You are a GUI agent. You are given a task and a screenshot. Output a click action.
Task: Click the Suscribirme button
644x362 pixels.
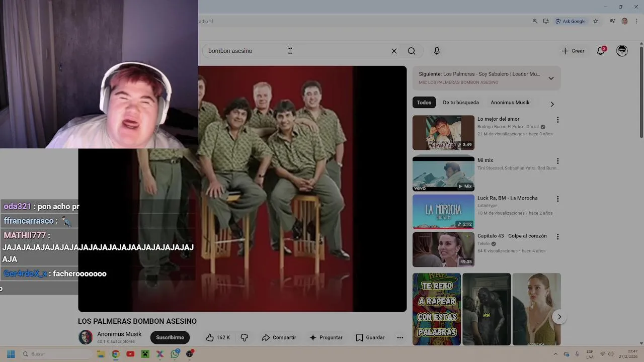coord(170,337)
